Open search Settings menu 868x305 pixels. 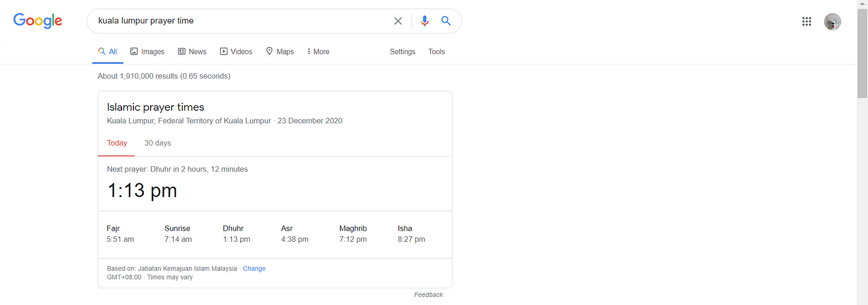pyautogui.click(x=402, y=51)
